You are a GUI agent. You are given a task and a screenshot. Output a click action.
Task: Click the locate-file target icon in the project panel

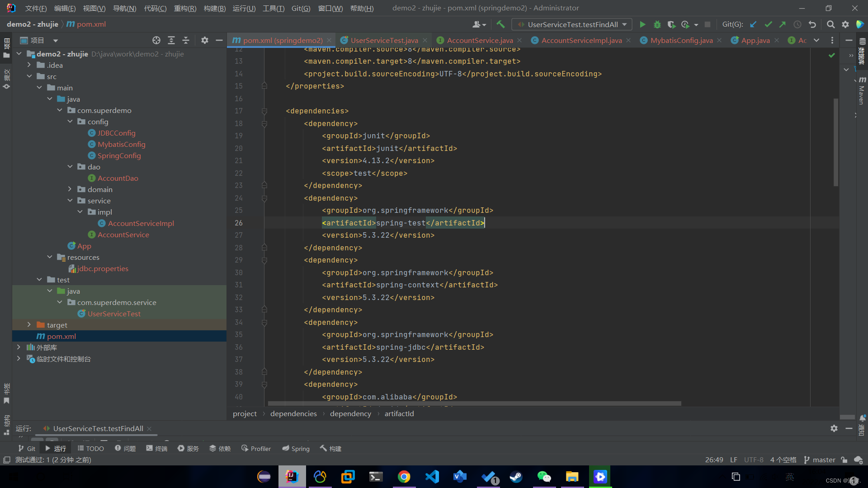(156, 40)
